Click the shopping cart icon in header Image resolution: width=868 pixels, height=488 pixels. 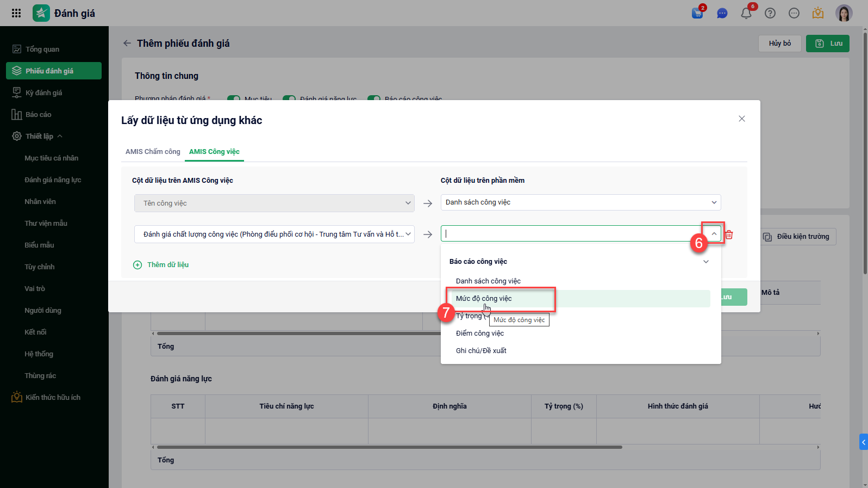697,14
